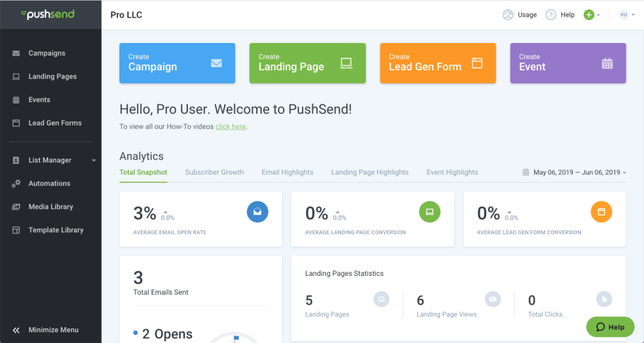
Task: Click the Template Library layout icon
Action: pyautogui.click(x=16, y=230)
